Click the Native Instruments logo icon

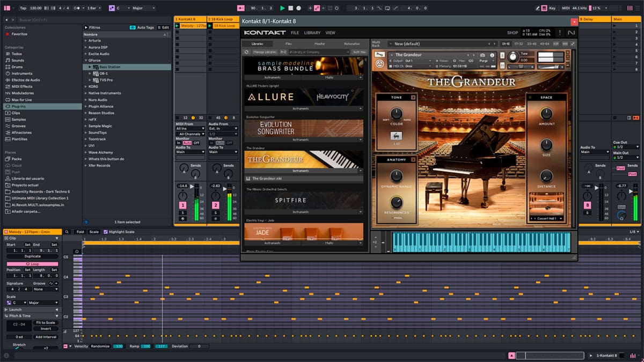(570, 33)
